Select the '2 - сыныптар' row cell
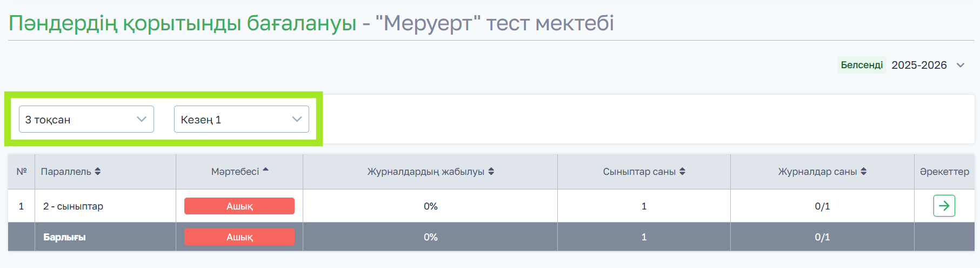980x268 pixels. coord(73,206)
